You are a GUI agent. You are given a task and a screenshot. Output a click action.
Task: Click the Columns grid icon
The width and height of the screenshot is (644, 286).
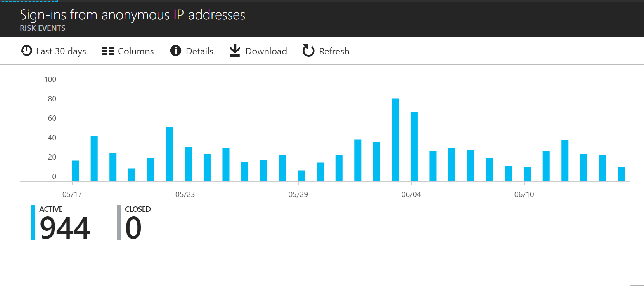coord(107,51)
